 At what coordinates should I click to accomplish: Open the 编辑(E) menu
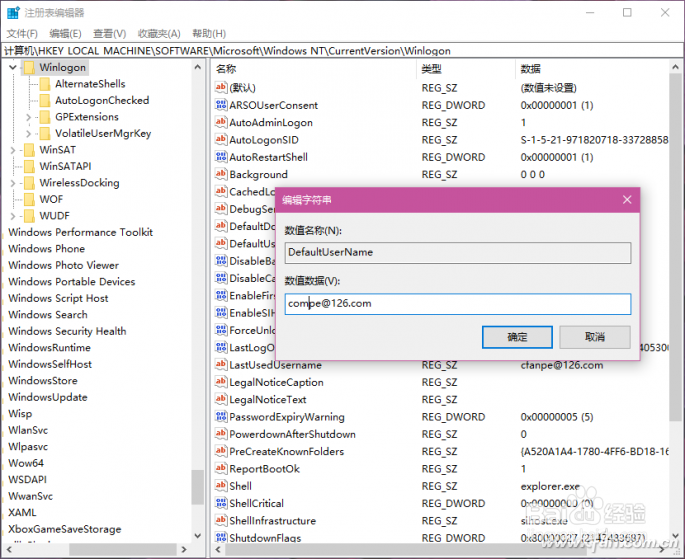point(65,34)
